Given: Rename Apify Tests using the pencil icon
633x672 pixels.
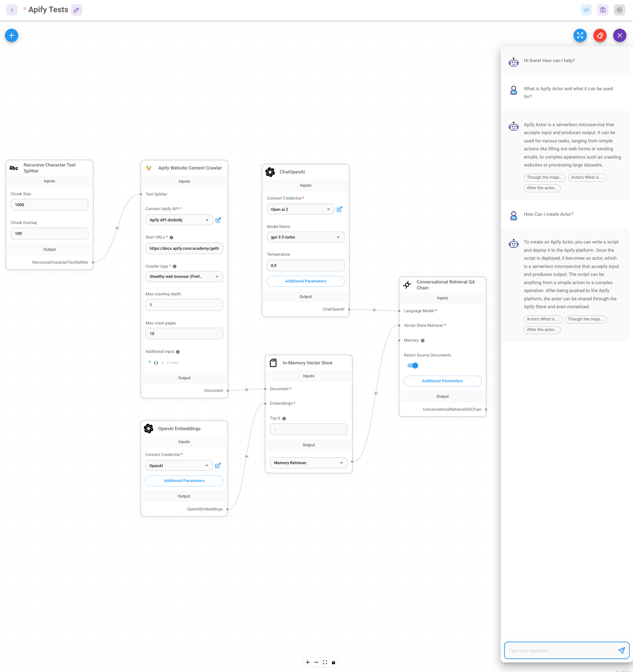Looking at the screenshot, I should tap(76, 10).
